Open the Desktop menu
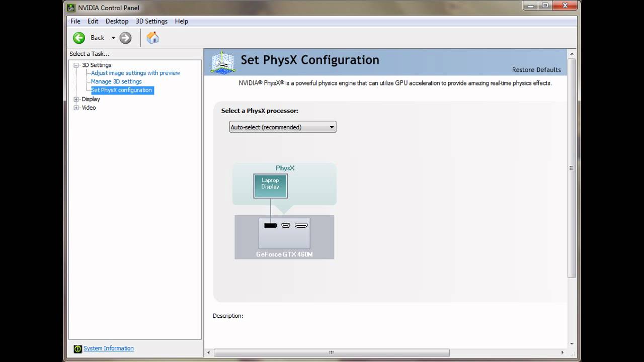Viewport: 644px width, 362px height. [117, 21]
